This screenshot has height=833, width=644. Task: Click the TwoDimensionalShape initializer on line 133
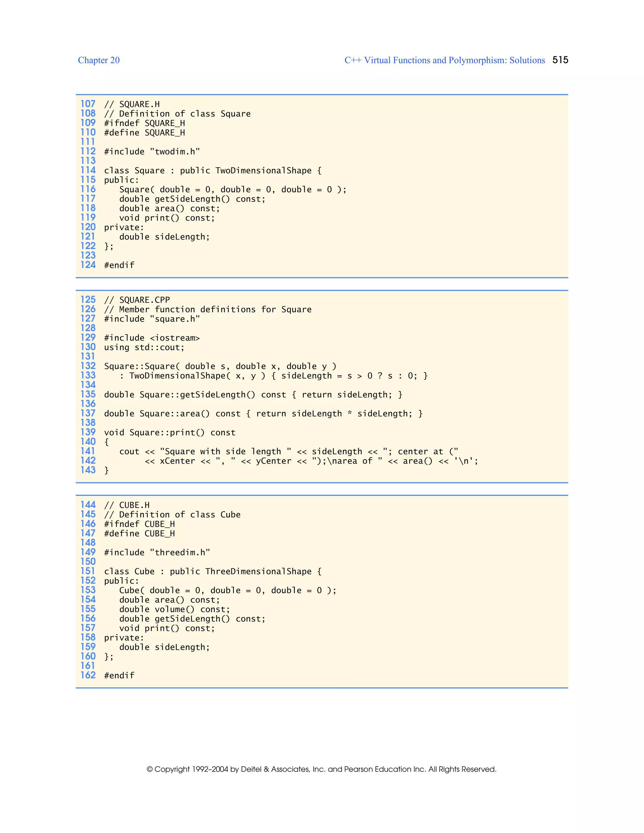click(x=274, y=376)
